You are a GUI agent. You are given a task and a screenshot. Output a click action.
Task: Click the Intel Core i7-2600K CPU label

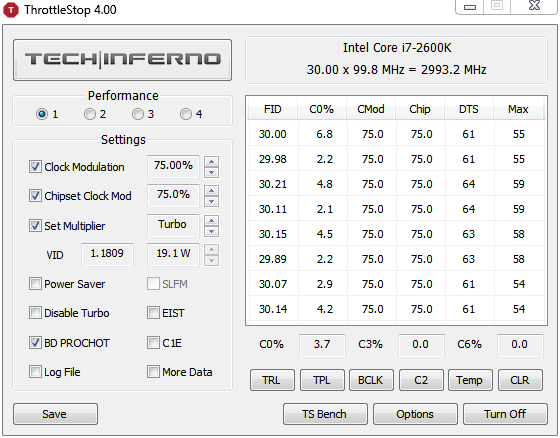pos(397,48)
